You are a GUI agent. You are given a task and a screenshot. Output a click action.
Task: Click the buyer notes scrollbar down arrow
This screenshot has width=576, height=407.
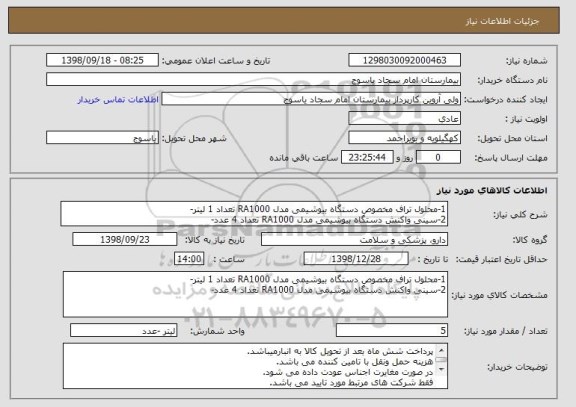pyautogui.click(x=442, y=369)
